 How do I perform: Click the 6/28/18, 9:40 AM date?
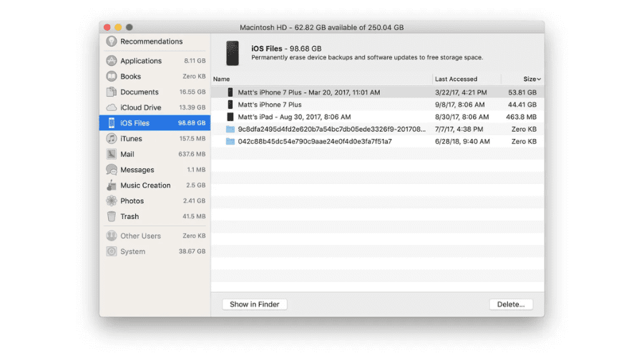462,141
